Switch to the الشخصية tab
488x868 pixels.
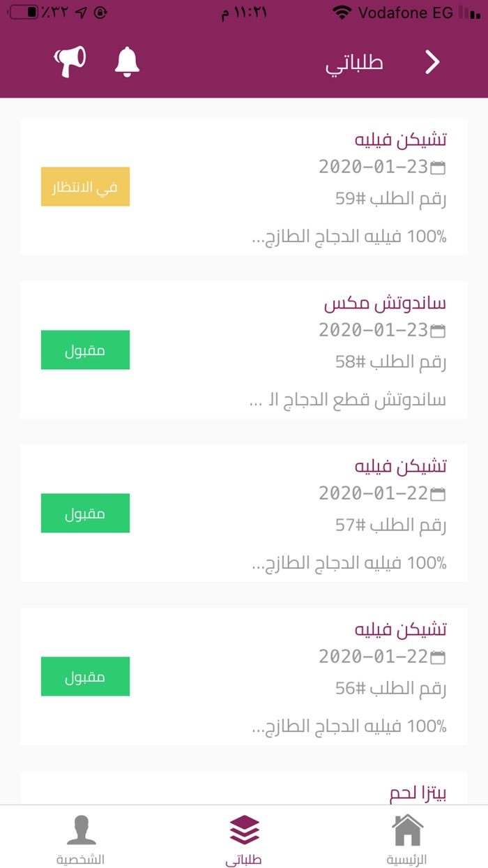81,859
